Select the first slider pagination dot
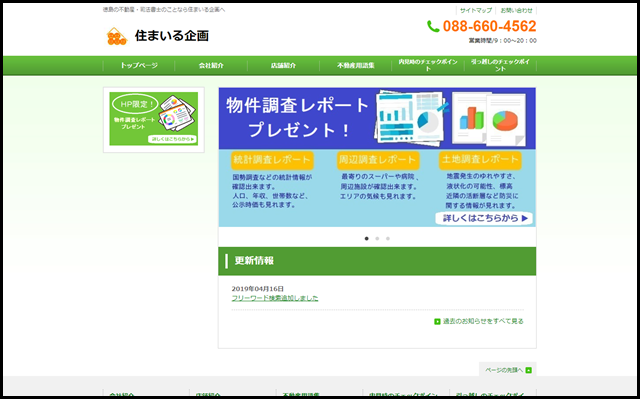 367,239
